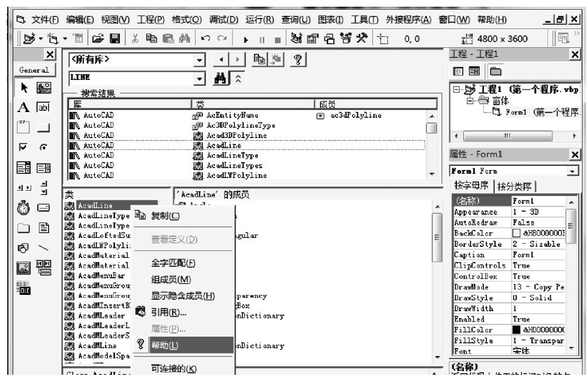Choose 引用(R)... from context menu

point(183,312)
